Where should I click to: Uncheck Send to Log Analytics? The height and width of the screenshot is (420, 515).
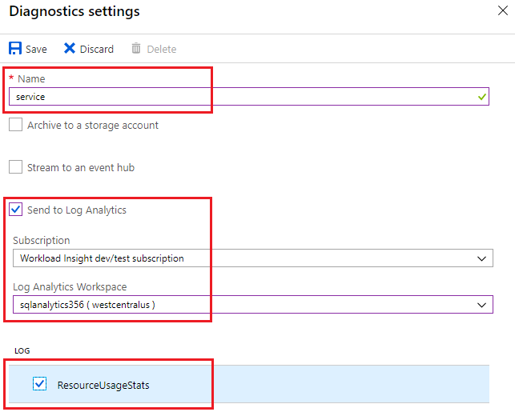pos(15,210)
